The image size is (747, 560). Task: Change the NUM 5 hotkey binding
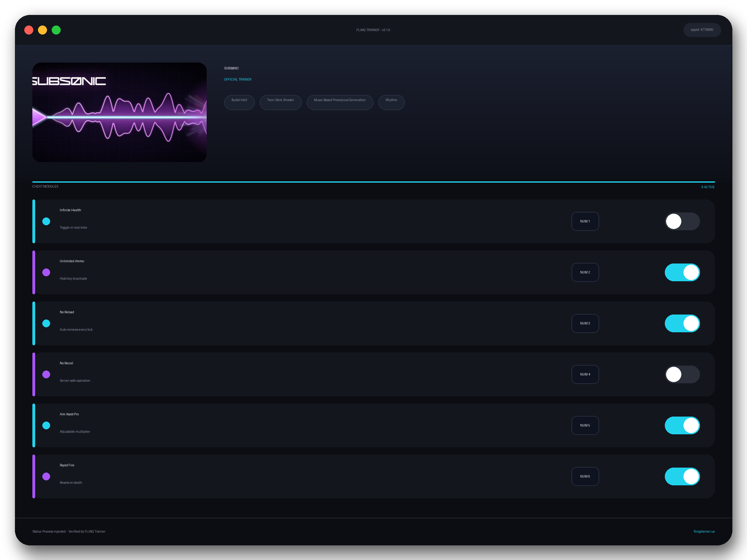point(585,425)
